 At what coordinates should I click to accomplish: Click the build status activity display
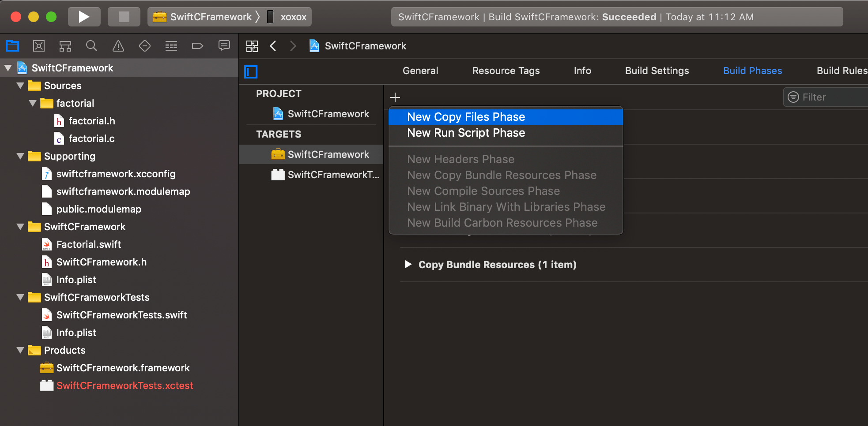pyautogui.click(x=617, y=17)
